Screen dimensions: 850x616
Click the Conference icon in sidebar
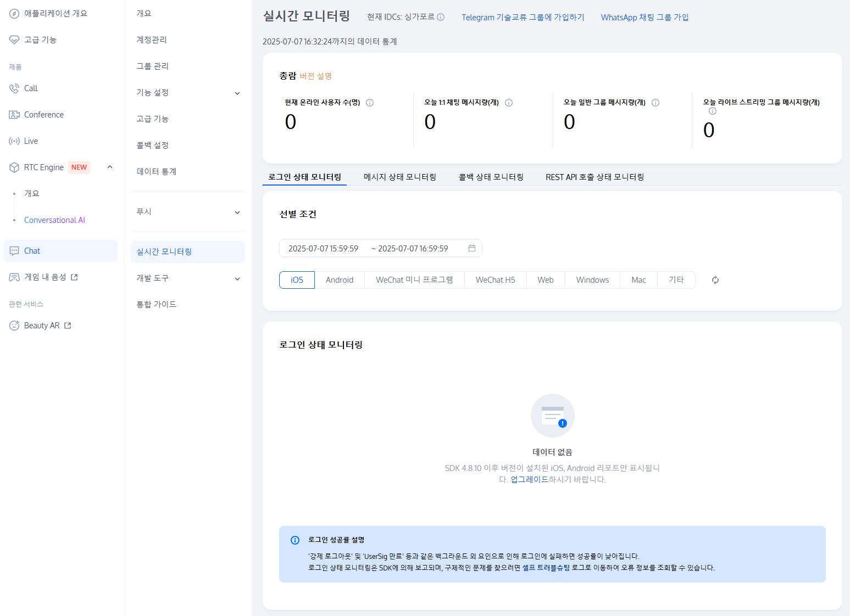[x=14, y=115]
